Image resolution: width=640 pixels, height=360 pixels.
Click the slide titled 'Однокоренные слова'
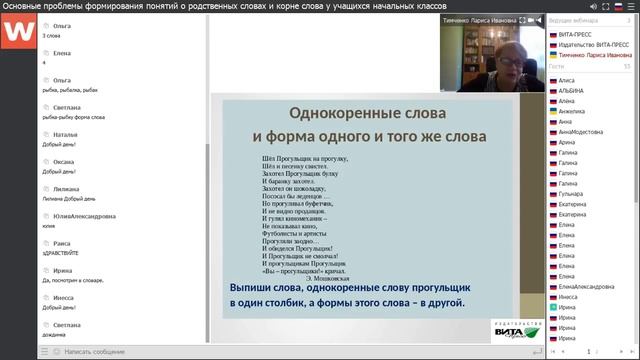pyautogui.click(x=367, y=209)
